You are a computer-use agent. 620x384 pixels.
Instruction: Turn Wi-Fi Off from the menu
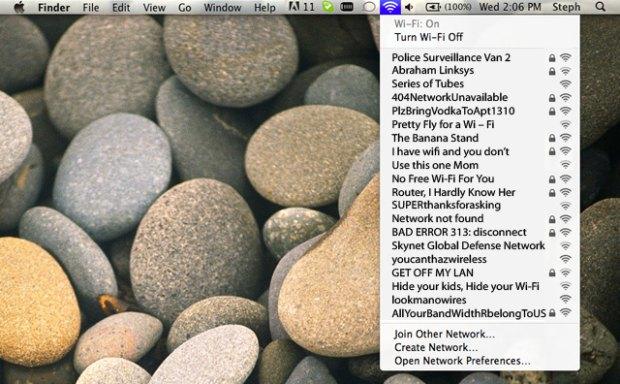pyautogui.click(x=429, y=37)
